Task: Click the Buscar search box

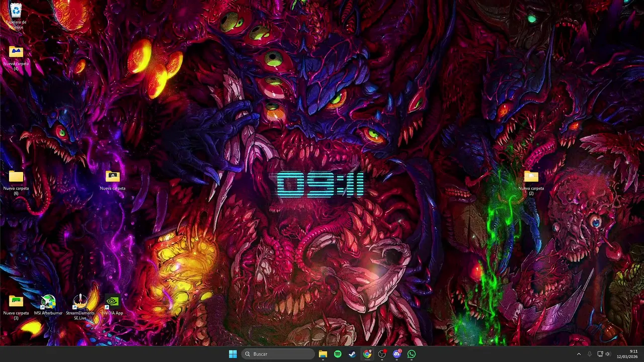Action: 278,354
